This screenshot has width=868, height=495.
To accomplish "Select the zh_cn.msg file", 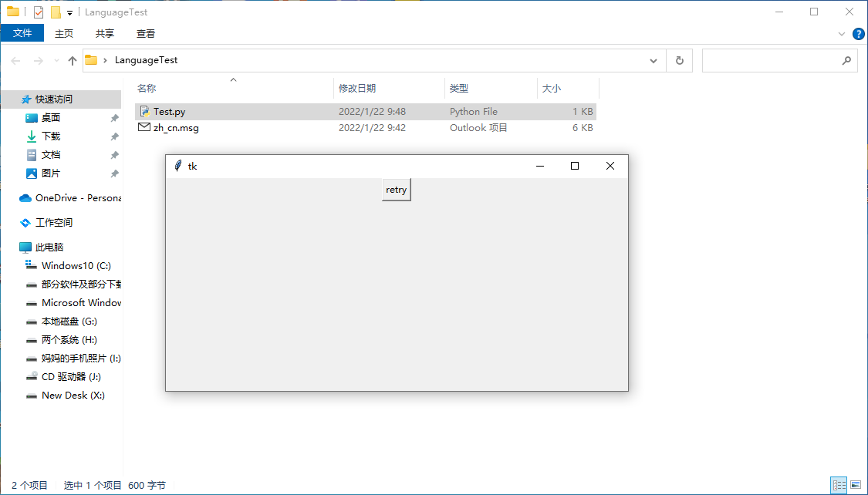I will point(366,128).
